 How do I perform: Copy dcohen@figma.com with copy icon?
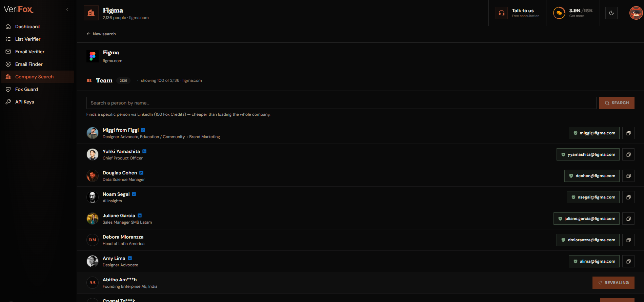pos(628,176)
